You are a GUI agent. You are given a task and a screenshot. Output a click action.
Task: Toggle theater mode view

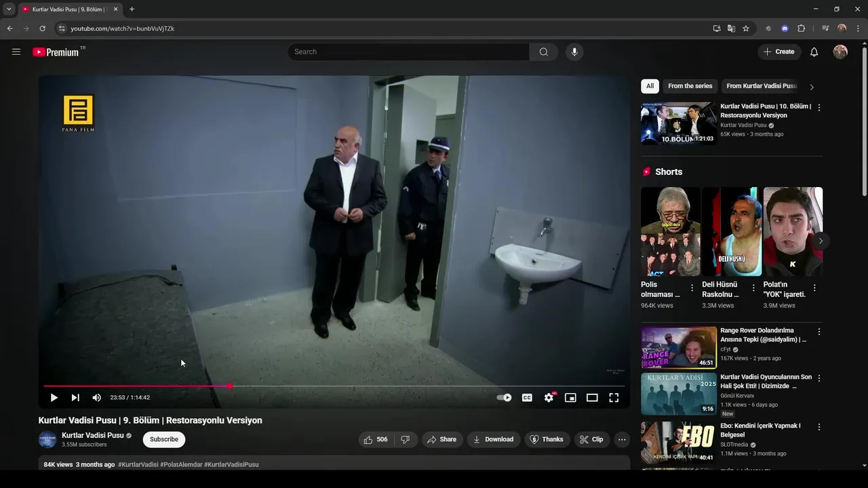(592, 398)
